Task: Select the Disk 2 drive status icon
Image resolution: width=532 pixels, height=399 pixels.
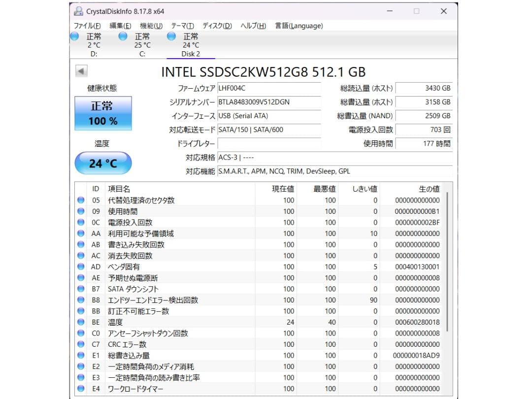Action: click(171, 36)
